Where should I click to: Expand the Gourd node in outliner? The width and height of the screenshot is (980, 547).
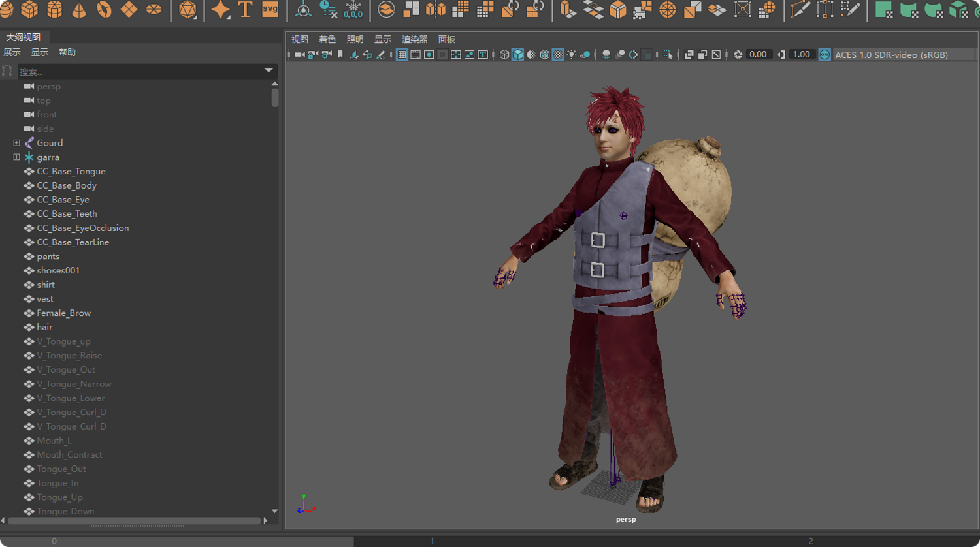point(16,143)
